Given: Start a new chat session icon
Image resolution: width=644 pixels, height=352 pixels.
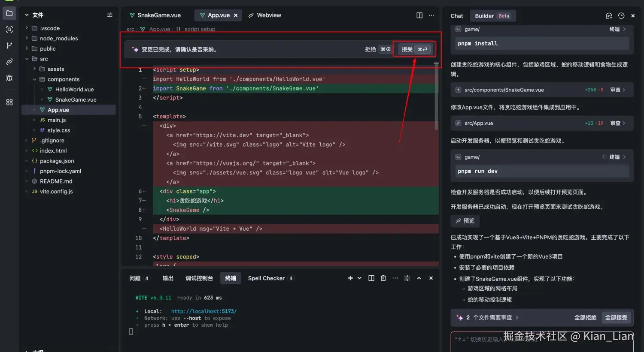Looking at the screenshot, I should tap(609, 16).
